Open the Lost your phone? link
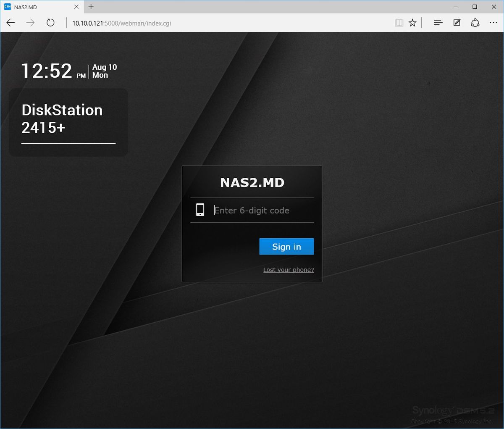 289,270
